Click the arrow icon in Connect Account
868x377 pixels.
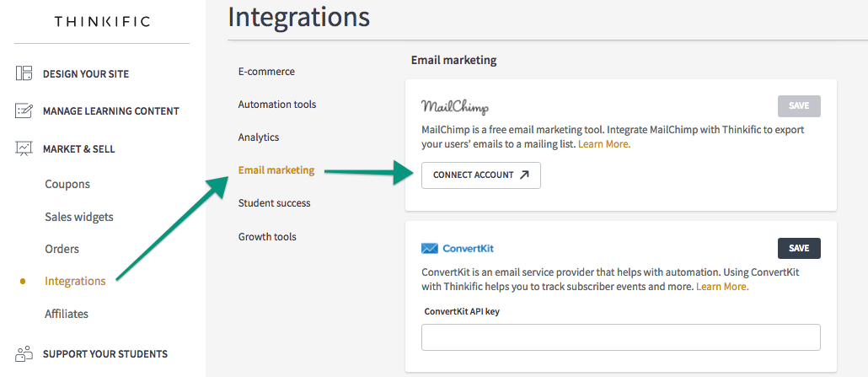point(524,175)
